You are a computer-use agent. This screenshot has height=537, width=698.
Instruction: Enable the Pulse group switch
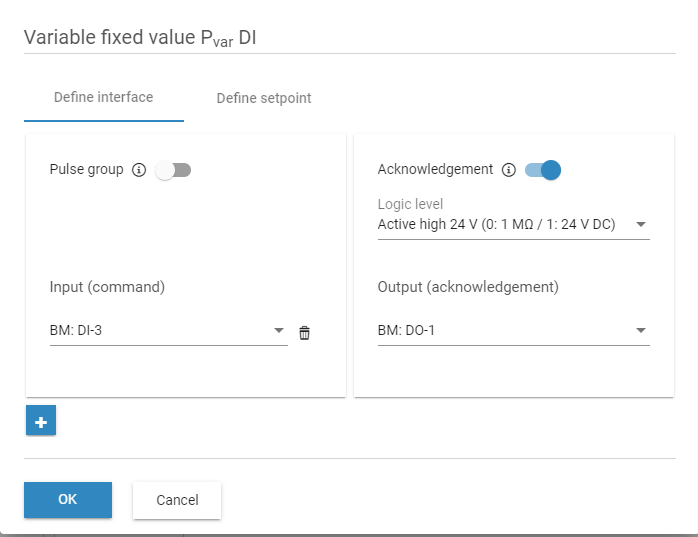tap(173, 170)
